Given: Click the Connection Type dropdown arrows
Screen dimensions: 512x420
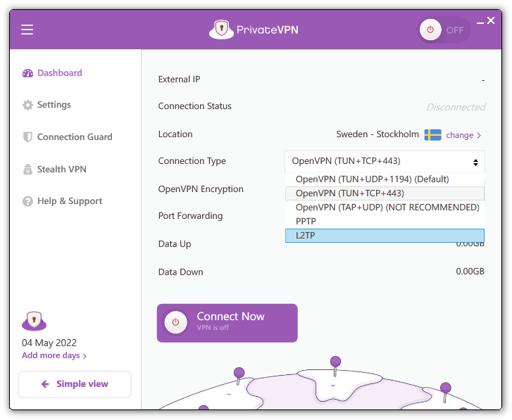Looking at the screenshot, I should click(x=476, y=162).
